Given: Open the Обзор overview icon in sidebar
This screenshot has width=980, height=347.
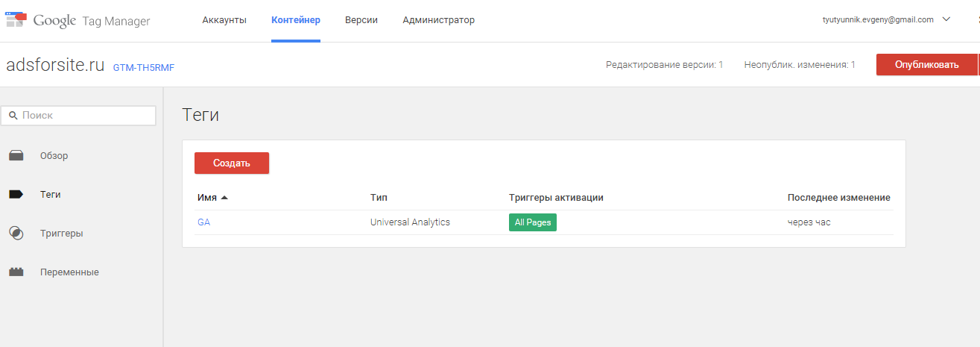Looking at the screenshot, I should [x=16, y=156].
